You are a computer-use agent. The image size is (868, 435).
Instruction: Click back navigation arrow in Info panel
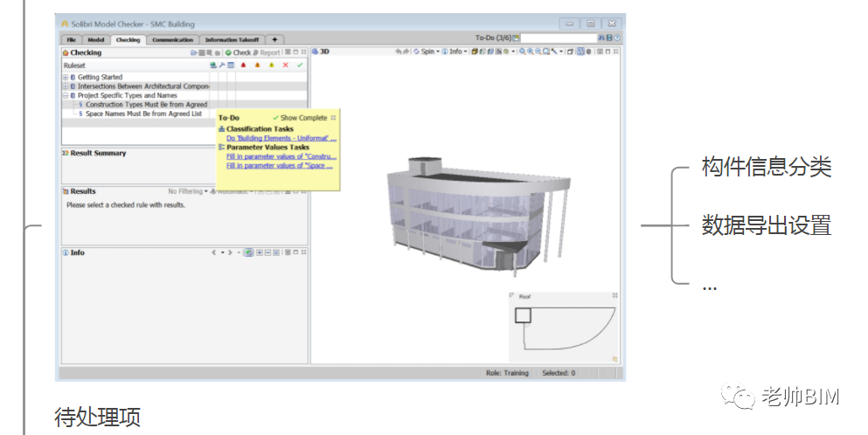pyautogui.click(x=213, y=252)
